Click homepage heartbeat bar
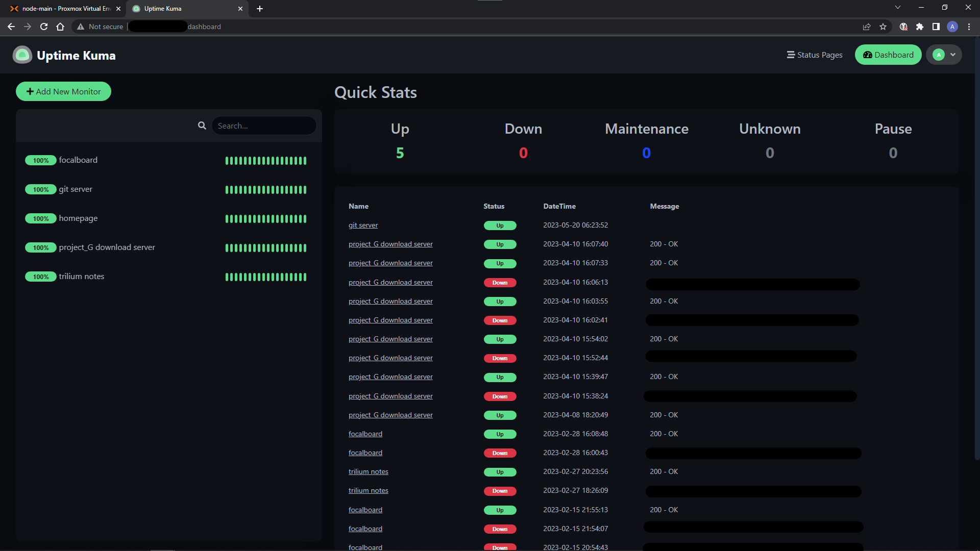 point(266,219)
